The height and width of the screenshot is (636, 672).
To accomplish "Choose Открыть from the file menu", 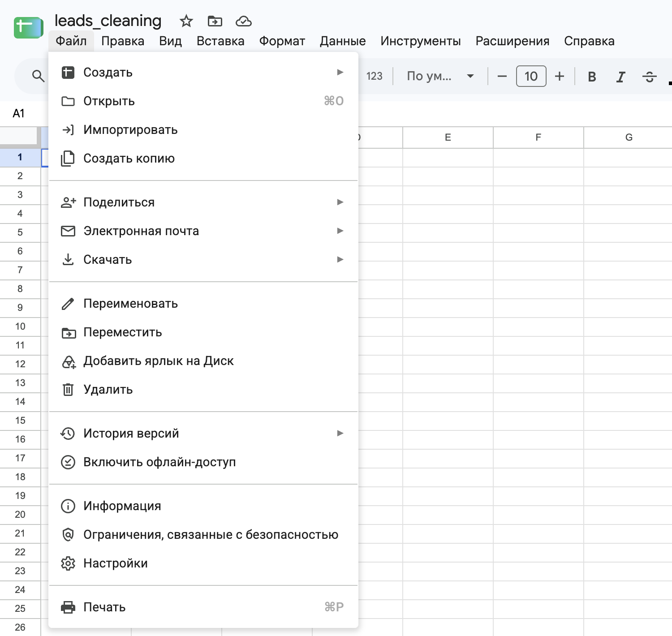I will pos(203,101).
